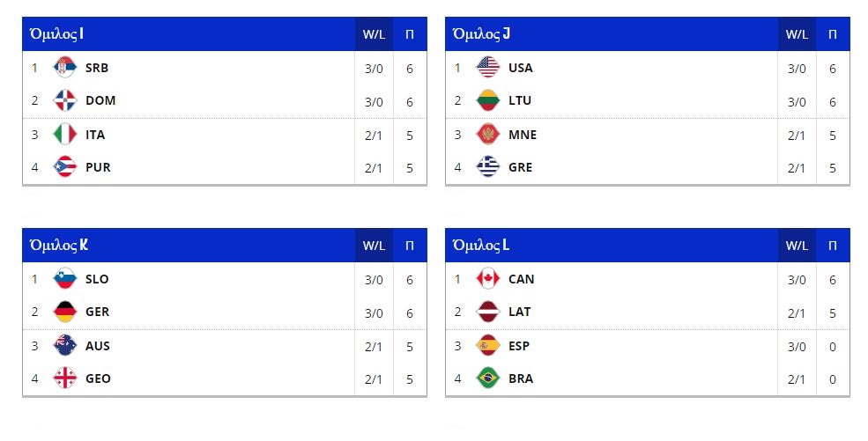This screenshot has height=441, width=868.
Task: Select the Όμιλος I group header
Action: (58, 34)
